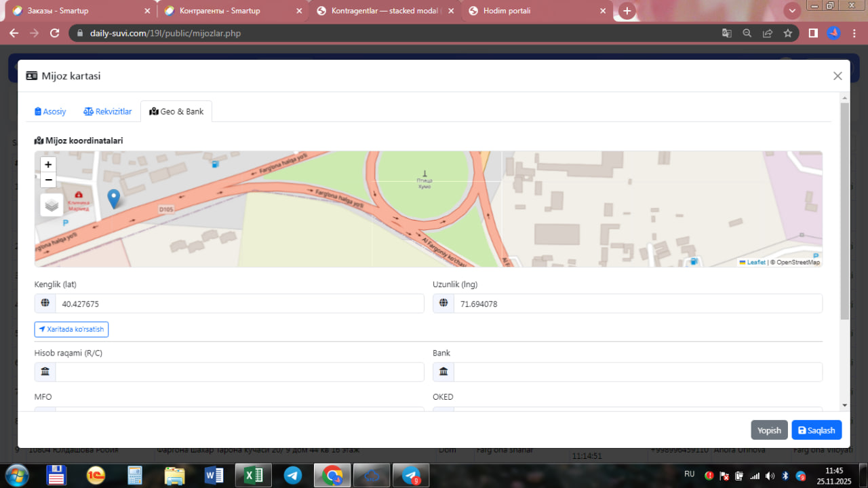Zoom in on the map with plus button
The height and width of the screenshot is (488, 868).
(x=48, y=164)
